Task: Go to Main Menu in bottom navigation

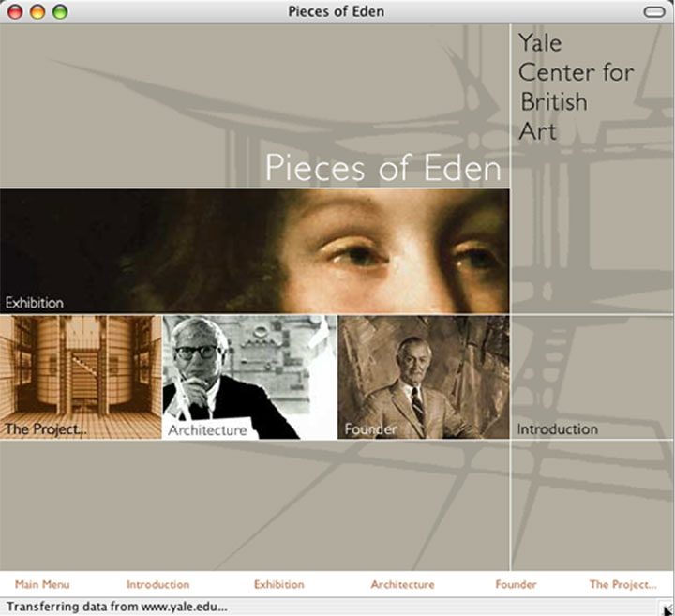Action: (x=42, y=584)
